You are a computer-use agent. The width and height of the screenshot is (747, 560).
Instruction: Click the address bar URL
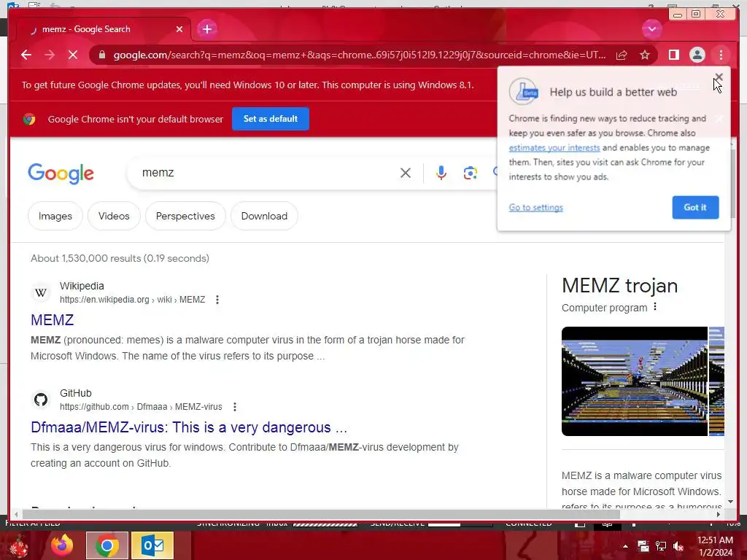[x=360, y=55]
